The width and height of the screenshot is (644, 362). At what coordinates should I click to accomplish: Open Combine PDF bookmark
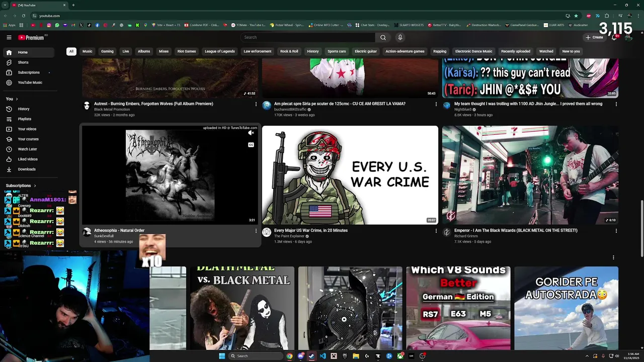tap(201, 25)
